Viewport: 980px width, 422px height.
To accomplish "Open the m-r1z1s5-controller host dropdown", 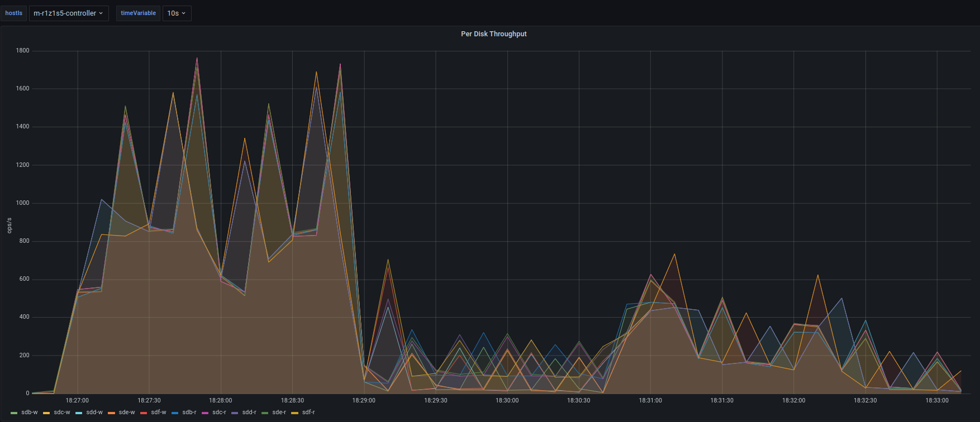I will pyautogui.click(x=69, y=13).
